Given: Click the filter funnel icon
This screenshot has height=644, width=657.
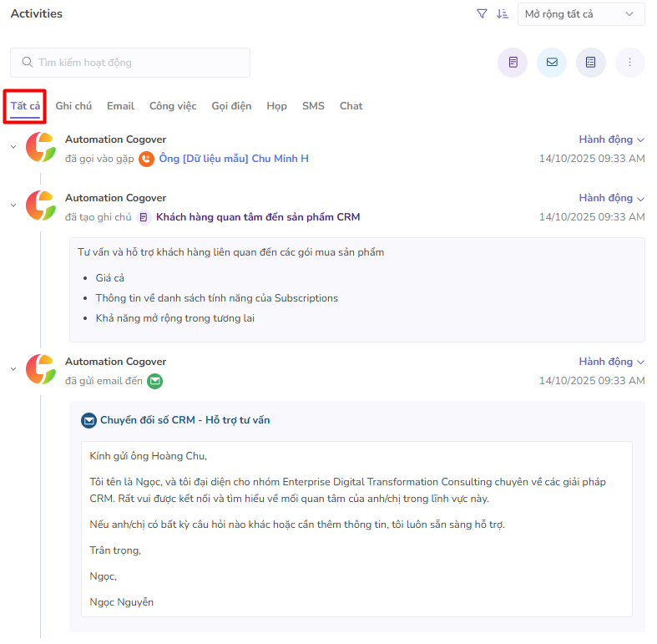Looking at the screenshot, I should tap(482, 13).
